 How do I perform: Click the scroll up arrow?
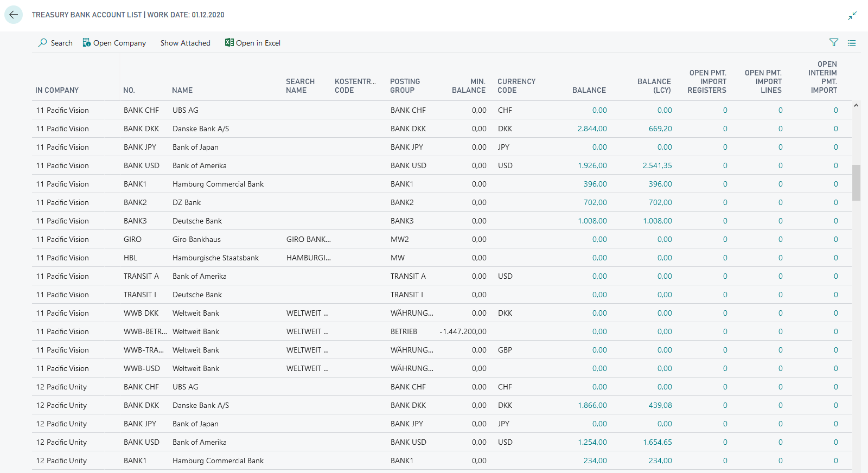(856, 105)
